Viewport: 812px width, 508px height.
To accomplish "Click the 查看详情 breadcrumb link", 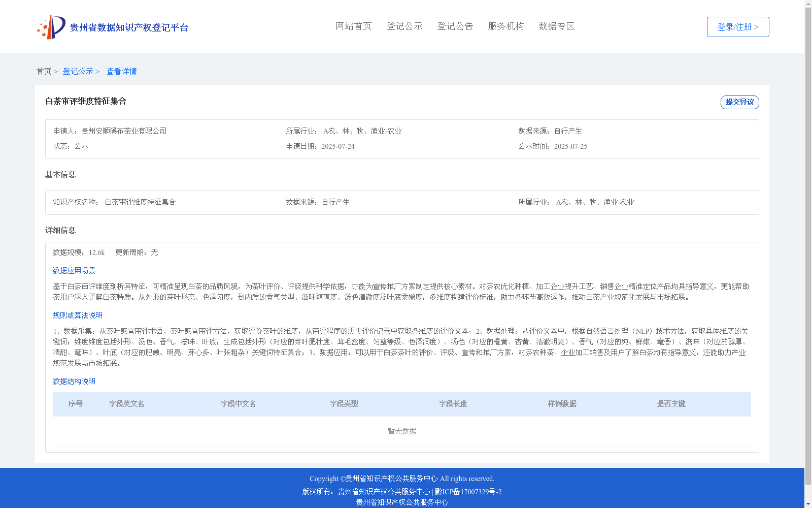I will tap(121, 72).
